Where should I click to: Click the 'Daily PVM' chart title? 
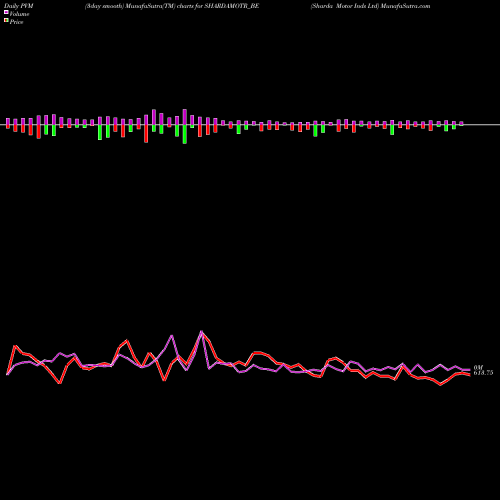[x=19, y=6]
